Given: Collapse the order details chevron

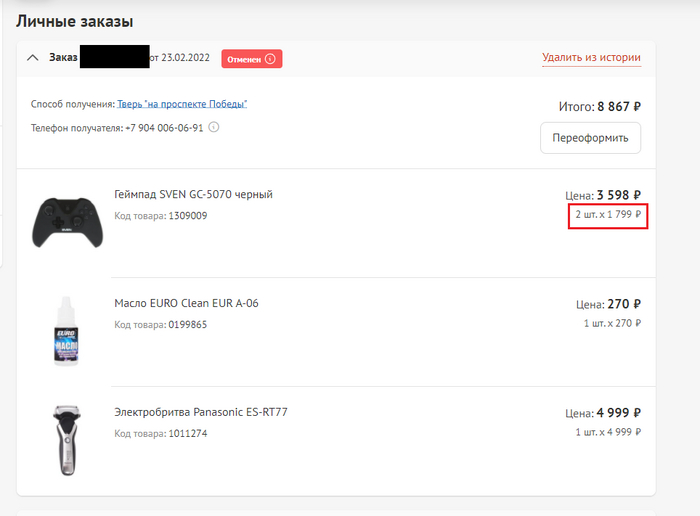Looking at the screenshot, I should [32, 58].
